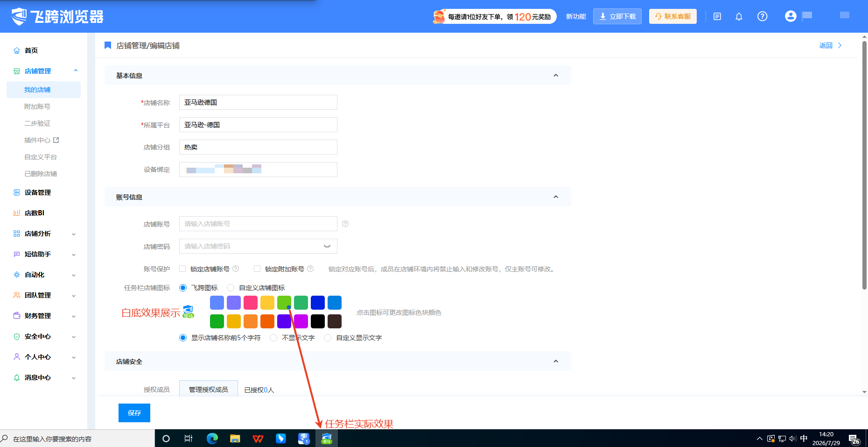868x447 pixels.
Task: Click the 设备管理 sidebar icon
Action: click(17, 192)
